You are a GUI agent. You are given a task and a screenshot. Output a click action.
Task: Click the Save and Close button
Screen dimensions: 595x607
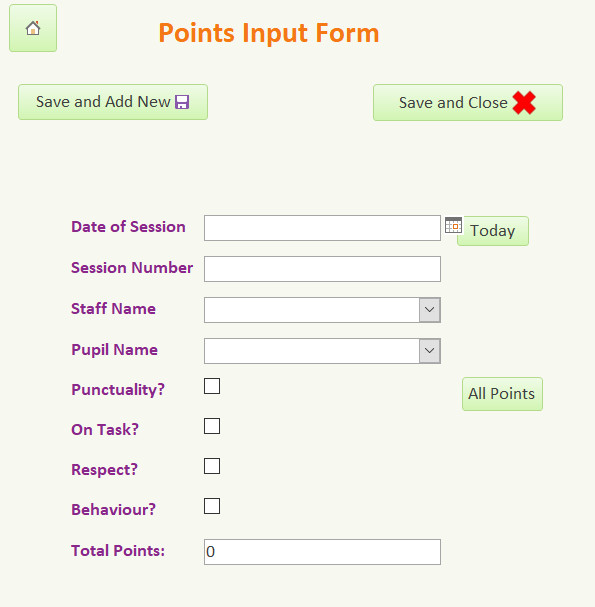tap(468, 103)
